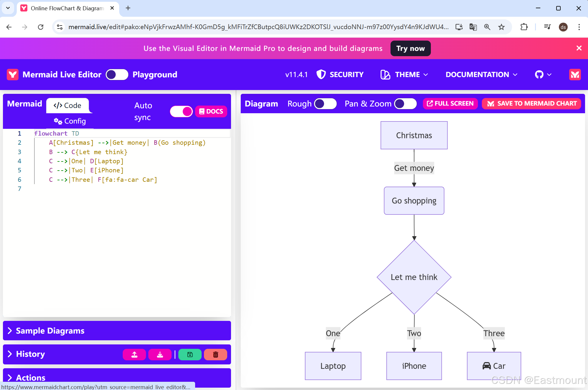Image resolution: width=588 pixels, height=390 pixels.
Task: Disable the Auto sync toggle
Action: point(181,111)
